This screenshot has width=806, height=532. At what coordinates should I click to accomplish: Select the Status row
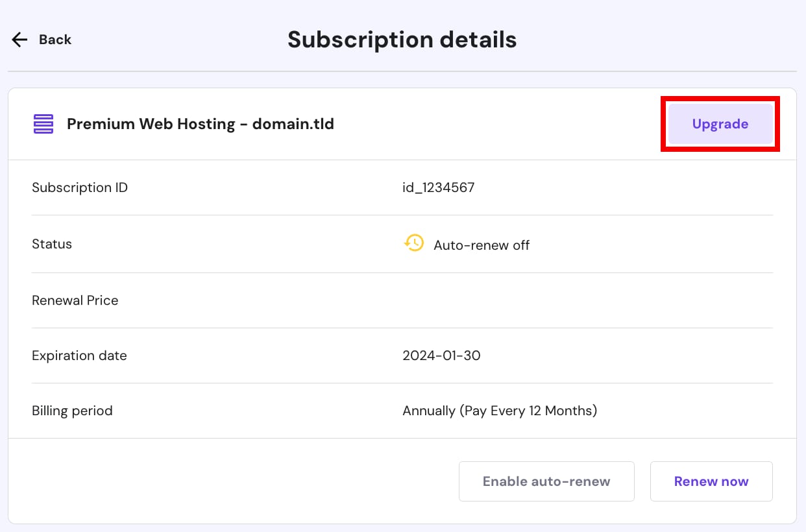52,244
